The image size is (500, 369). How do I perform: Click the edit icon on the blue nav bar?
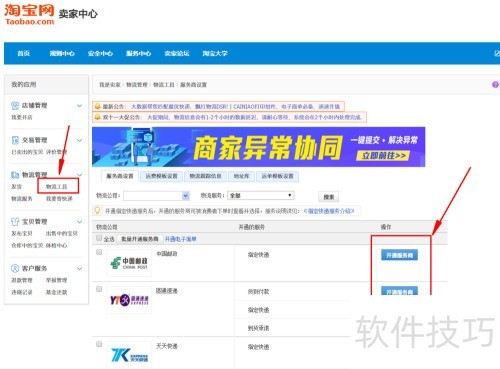tap(497, 53)
